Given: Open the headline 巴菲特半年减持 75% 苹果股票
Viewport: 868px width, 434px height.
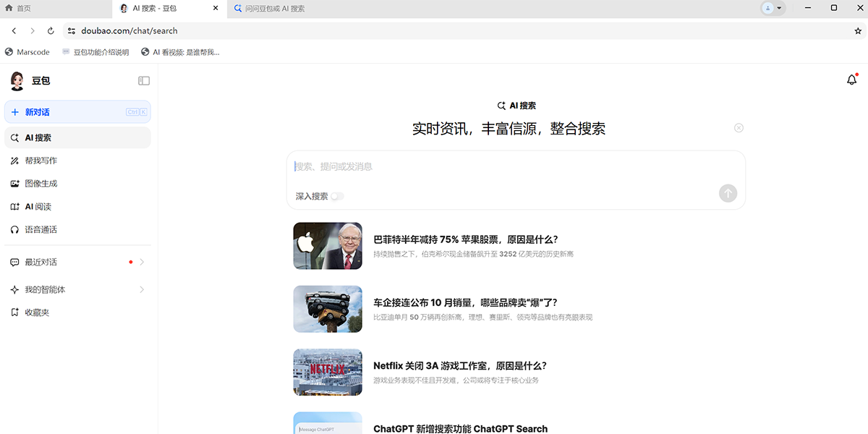Looking at the screenshot, I should click(465, 239).
